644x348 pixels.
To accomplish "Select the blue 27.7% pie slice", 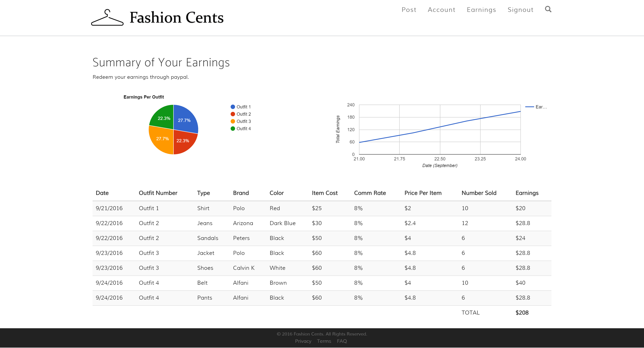I will (x=185, y=119).
